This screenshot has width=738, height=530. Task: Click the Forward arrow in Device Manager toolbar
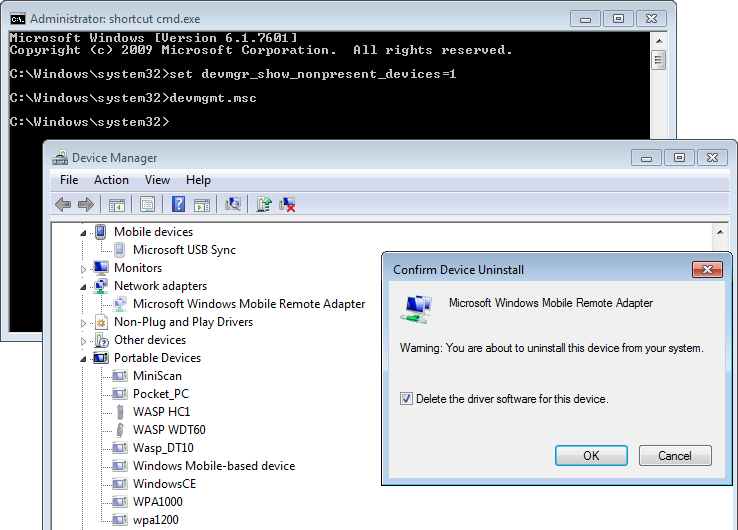coord(86,204)
